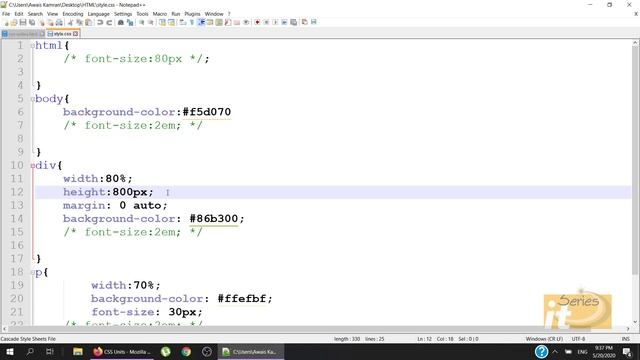Click vertical scrollbar up arrow
This screenshot has width=640, height=360.
[635, 43]
